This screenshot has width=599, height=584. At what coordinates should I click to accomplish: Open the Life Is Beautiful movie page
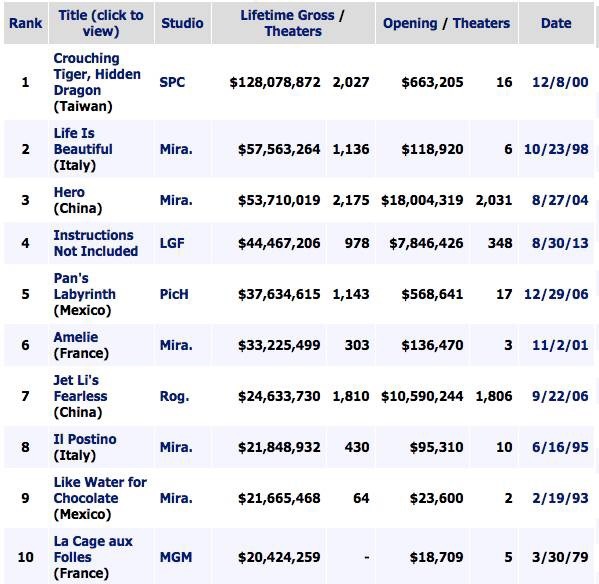(83, 141)
